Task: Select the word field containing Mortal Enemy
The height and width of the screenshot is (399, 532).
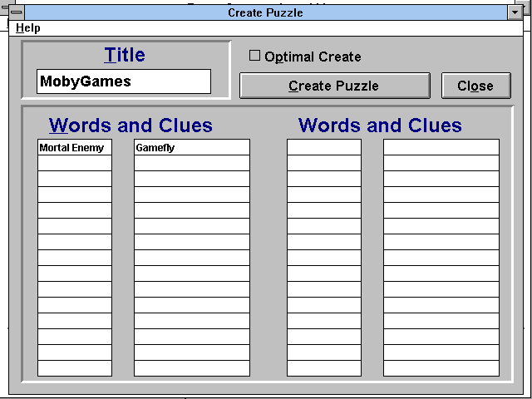Action: [x=74, y=148]
